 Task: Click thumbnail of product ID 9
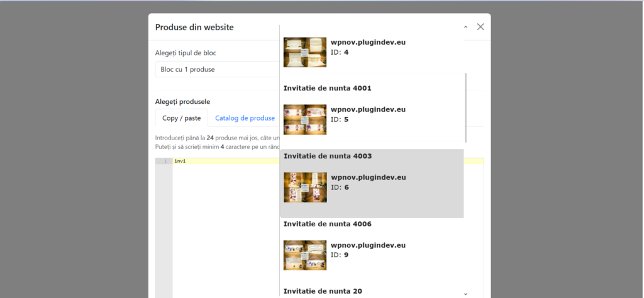[305, 255]
